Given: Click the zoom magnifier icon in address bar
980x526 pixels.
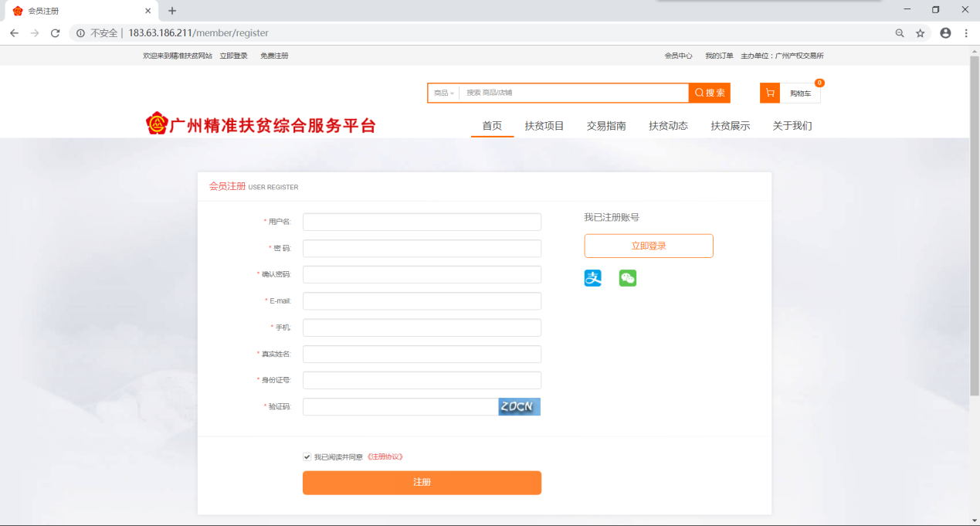Looking at the screenshot, I should pos(900,33).
